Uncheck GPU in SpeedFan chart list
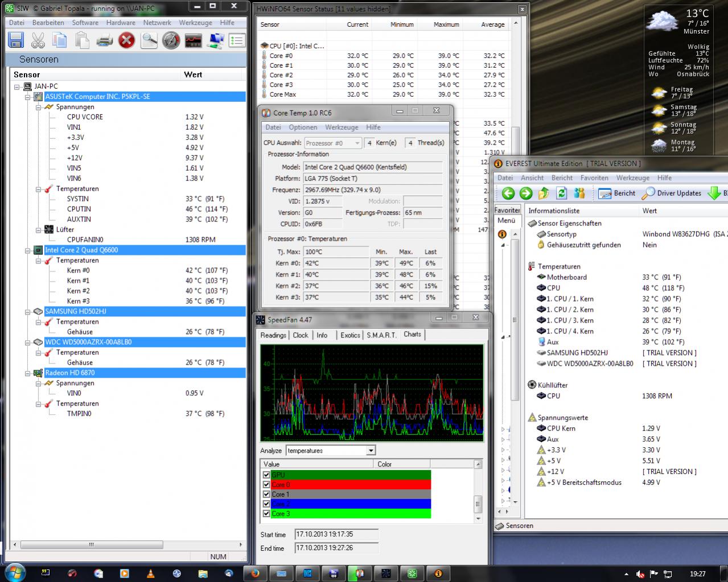Image resolution: width=728 pixels, height=582 pixels. coord(266,475)
